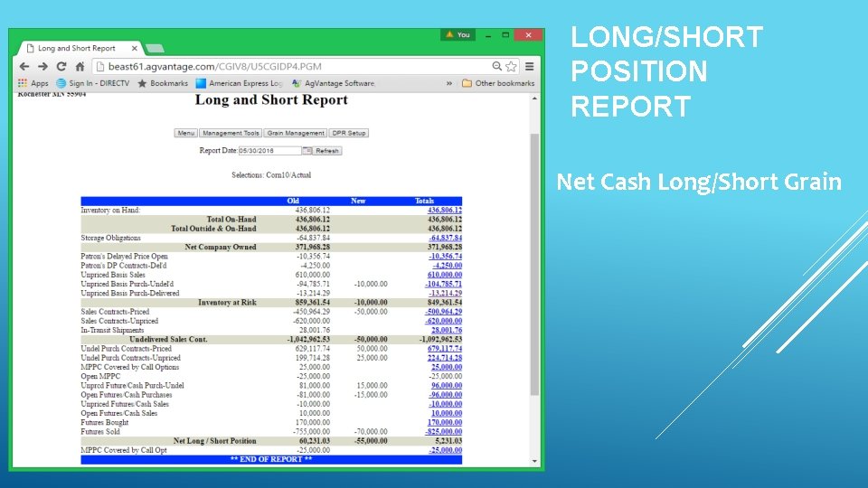Screen dimensions: 868x488
Task: Show hidden bookmarks with the chevron
Action: click(449, 83)
